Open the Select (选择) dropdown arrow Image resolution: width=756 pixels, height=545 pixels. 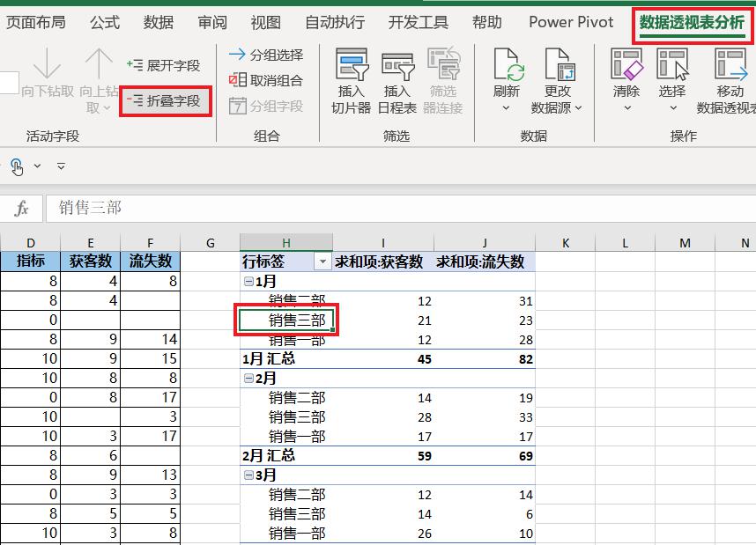[673, 108]
